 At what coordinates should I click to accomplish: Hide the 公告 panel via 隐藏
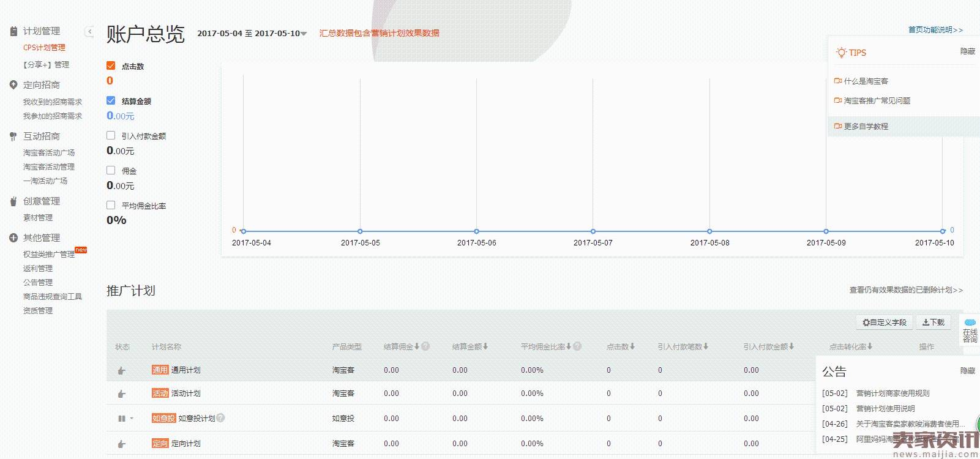tap(968, 371)
